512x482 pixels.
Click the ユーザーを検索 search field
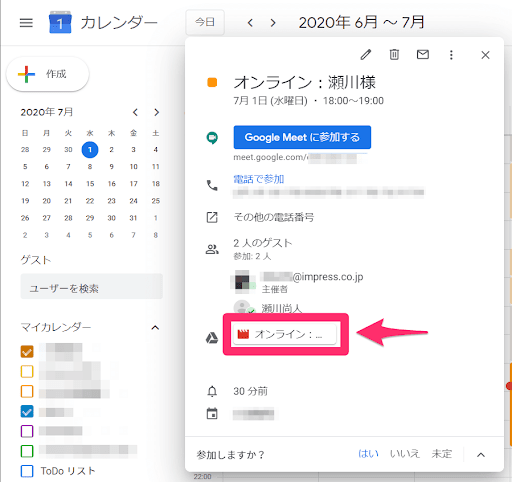point(92,287)
